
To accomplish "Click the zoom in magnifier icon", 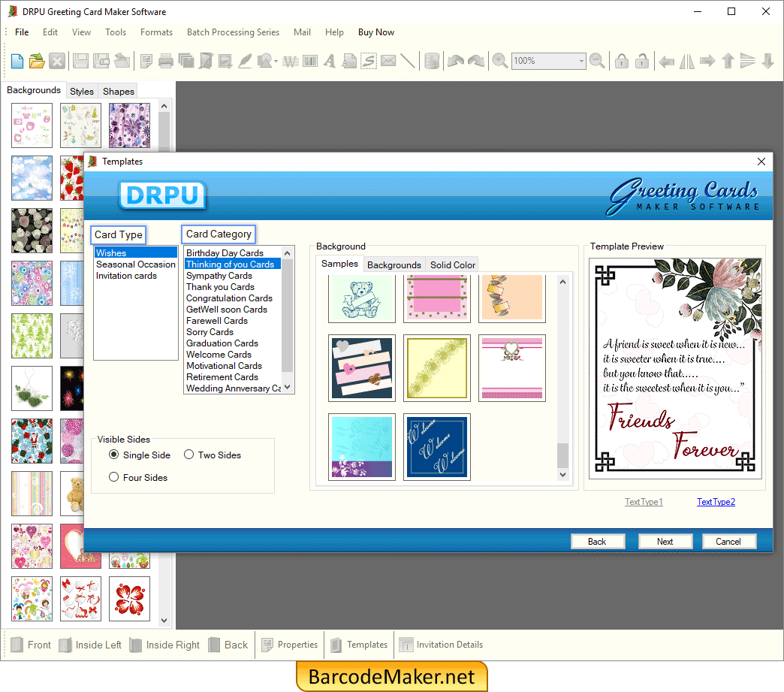I will click(x=499, y=61).
